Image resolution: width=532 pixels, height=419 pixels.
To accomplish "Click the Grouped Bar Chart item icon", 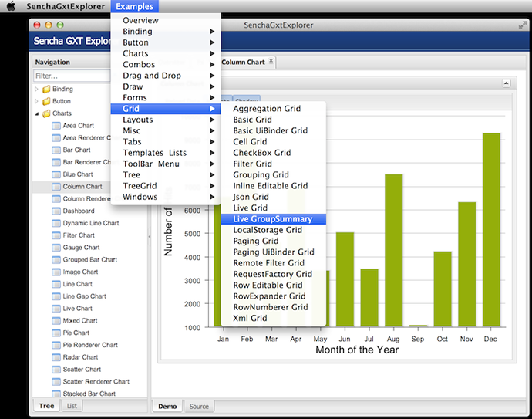I will (56, 260).
